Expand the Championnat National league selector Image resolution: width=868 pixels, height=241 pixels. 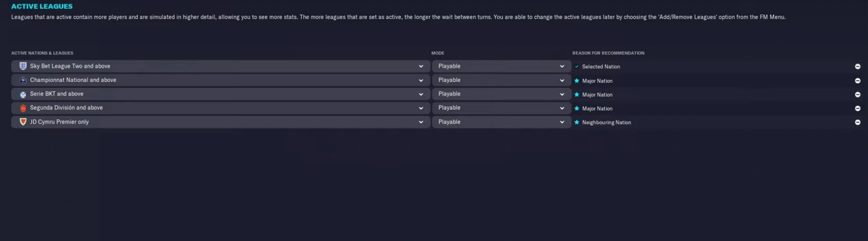(421, 81)
